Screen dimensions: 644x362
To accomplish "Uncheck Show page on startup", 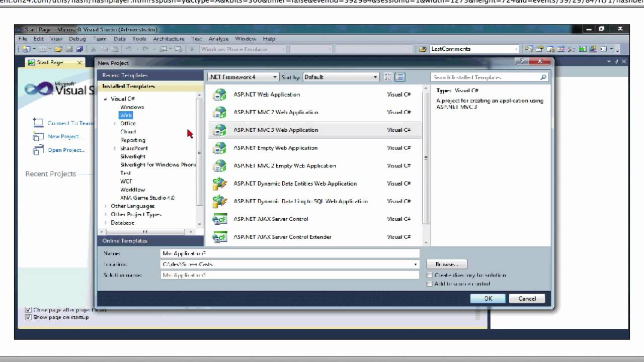I will (x=28, y=317).
